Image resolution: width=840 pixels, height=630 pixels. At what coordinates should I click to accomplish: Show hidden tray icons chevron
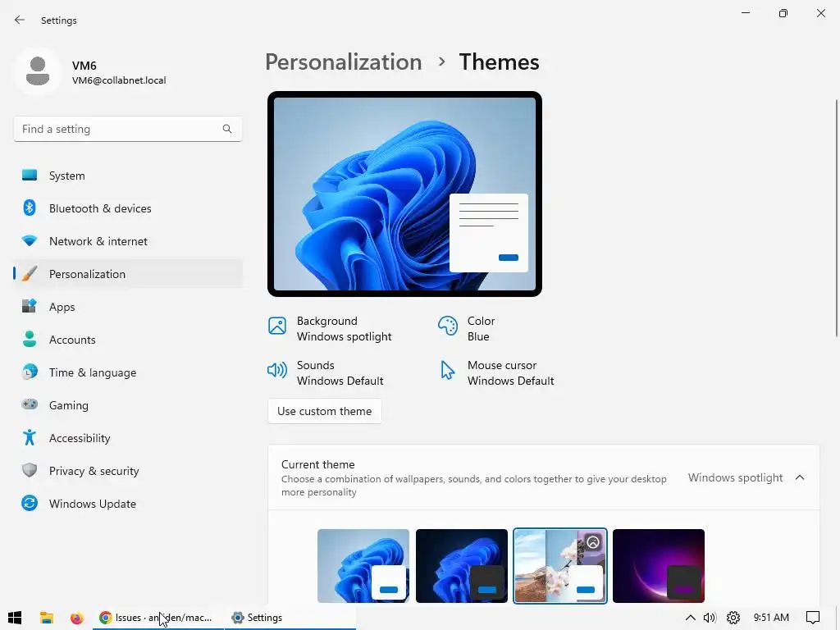click(691, 618)
